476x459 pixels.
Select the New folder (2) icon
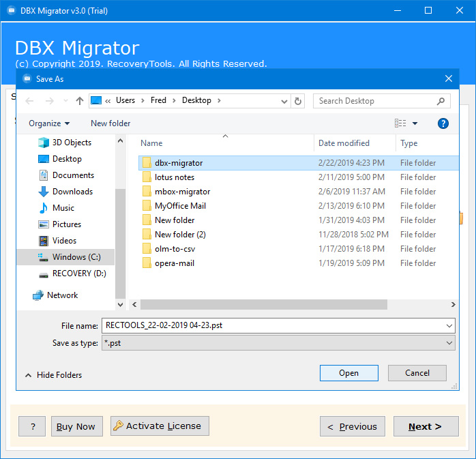tap(147, 235)
